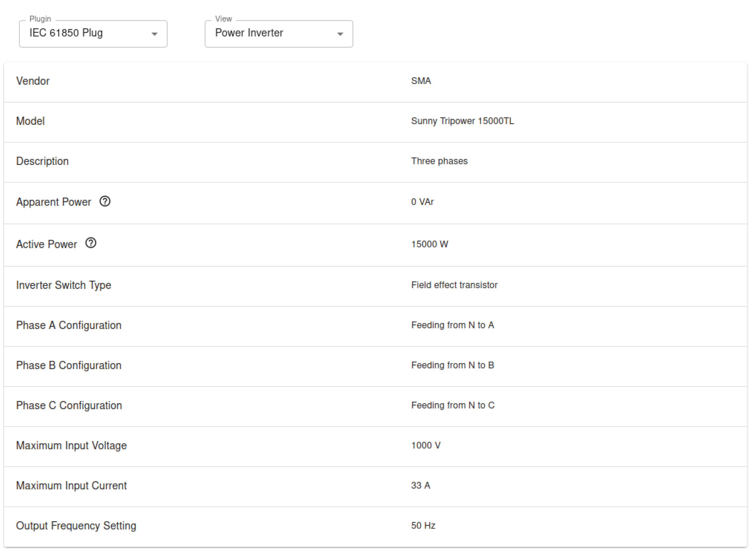
Task: Click the Apparent Power help icon
Action: (105, 201)
